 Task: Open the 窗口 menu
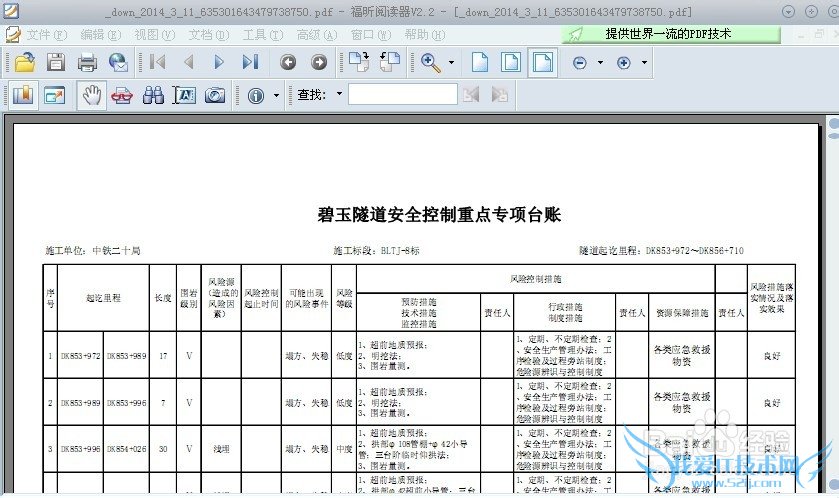(371, 35)
